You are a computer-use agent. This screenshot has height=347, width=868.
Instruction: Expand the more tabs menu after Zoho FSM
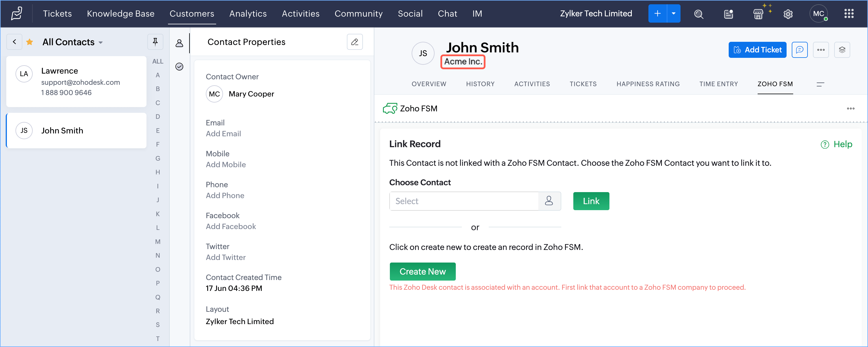point(820,84)
